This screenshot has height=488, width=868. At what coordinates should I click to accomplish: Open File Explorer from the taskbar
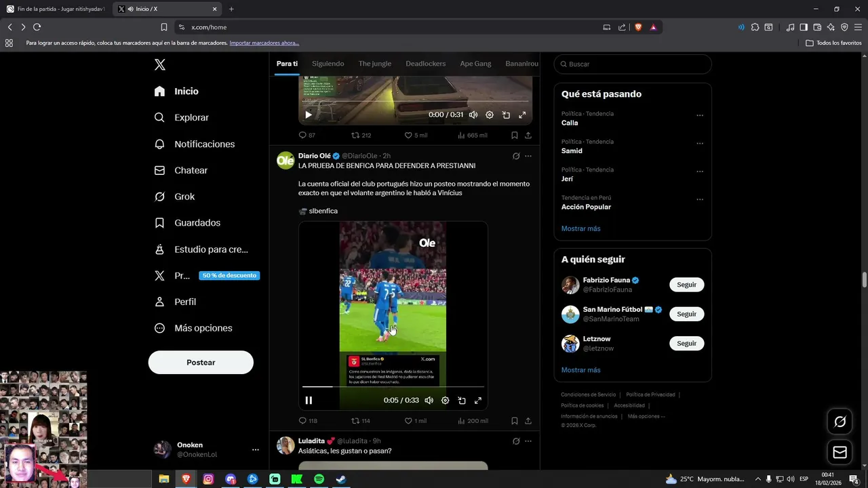(163, 479)
